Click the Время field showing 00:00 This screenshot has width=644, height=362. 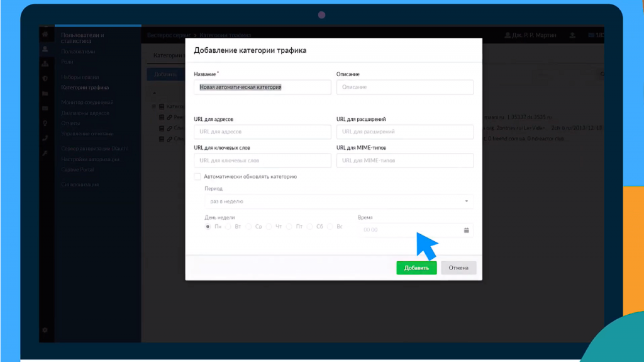tap(415, 230)
